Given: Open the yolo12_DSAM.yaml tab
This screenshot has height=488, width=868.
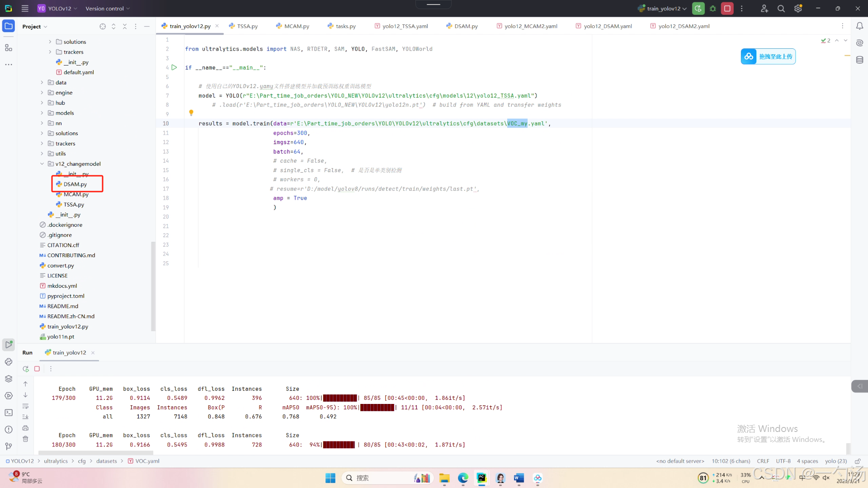Looking at the screenshot, I should click(607, 26).
